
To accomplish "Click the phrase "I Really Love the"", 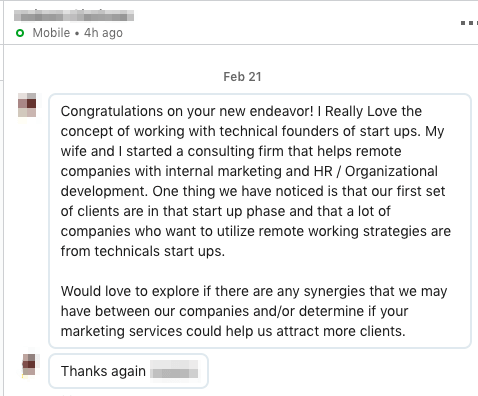I will [x=370, y=111].
